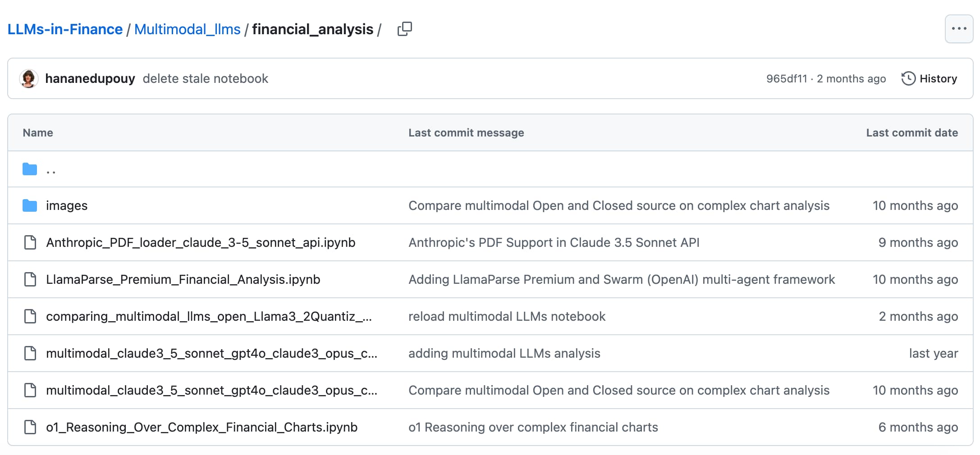The image size is (980, 455).
Task: Open 'reload multimodal LLMs notebook' commit message
Action: [507, 316]
